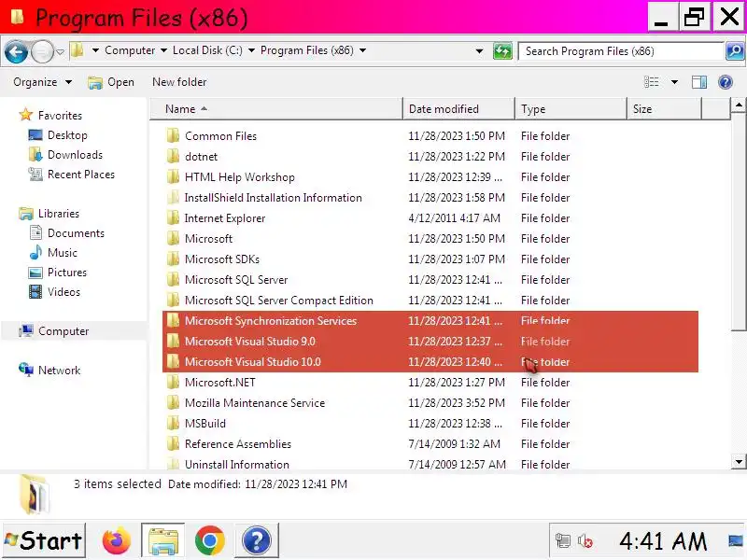Select the MSBuild folder icon

click(x=174, y=423)
